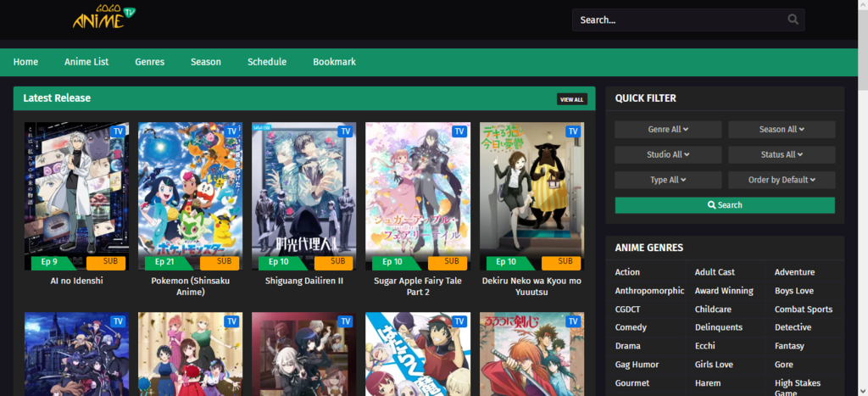
Task: Open the CGDCT genre link
Action: click(x=628, y=310)
